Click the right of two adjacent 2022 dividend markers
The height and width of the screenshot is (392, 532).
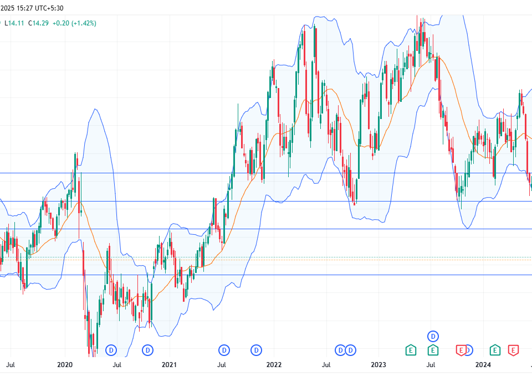click(350, 350)
